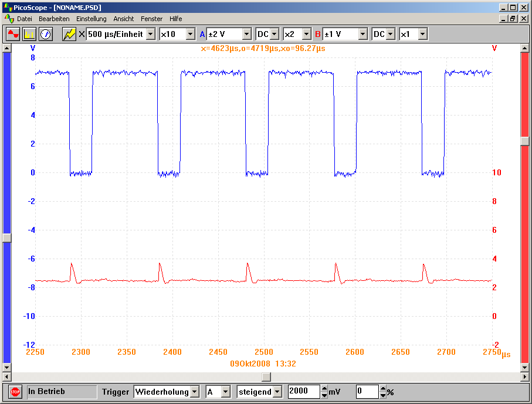Decrease trigger level mV with down arrow
The image size is (532, 404).
pos(324,395)
